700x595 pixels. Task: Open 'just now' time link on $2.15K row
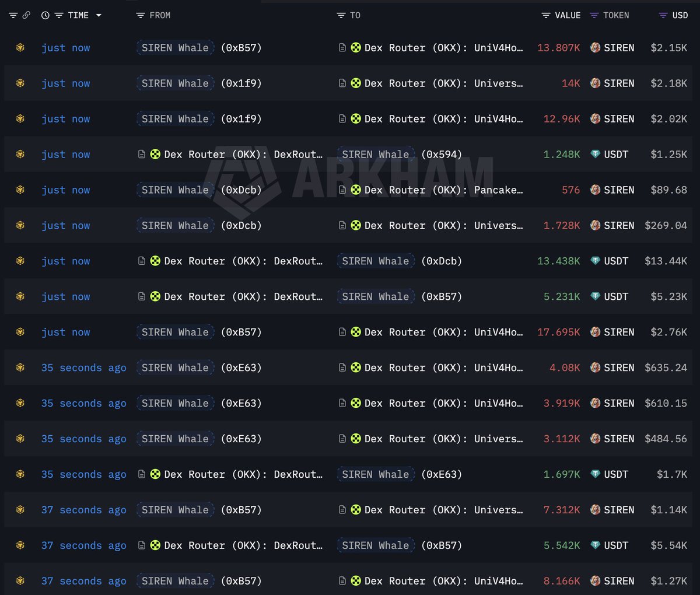tap(66, 48)
